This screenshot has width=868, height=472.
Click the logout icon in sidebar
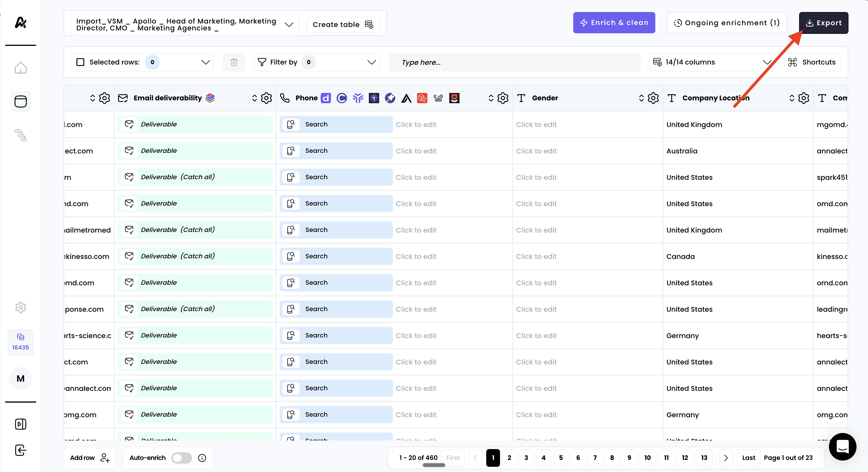click(21, 450)
